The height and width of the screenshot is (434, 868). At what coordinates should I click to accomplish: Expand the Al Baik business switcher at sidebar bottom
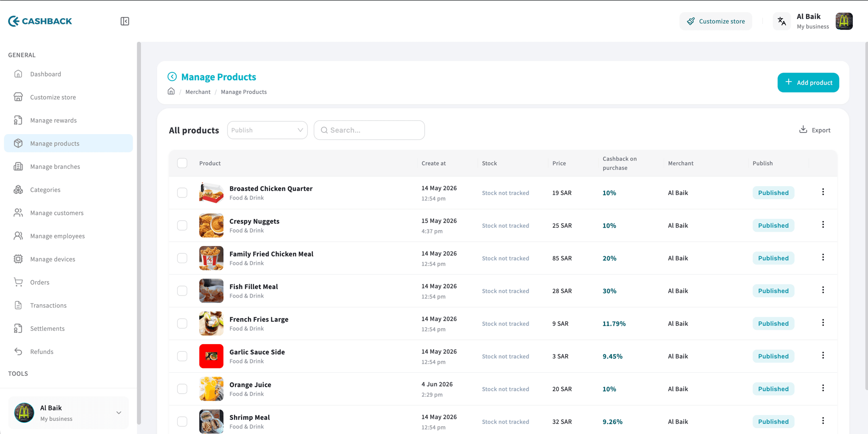[x=69, y=413]
